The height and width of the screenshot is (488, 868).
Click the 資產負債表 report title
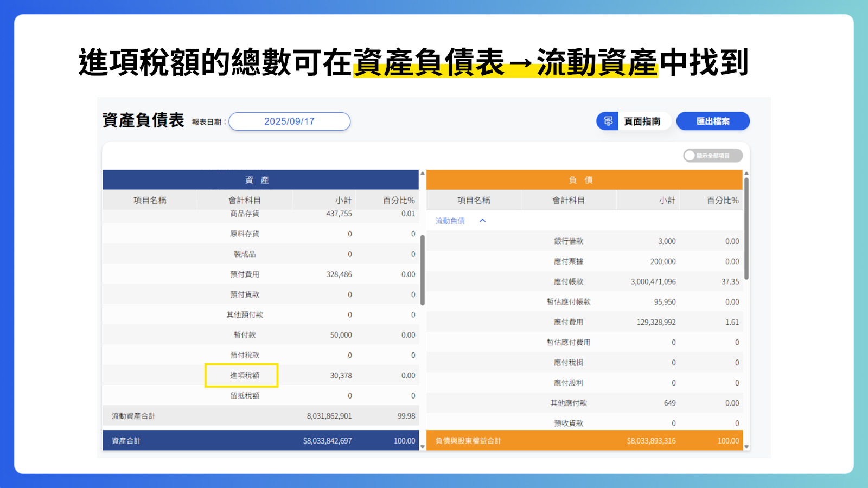pos(144,120)
